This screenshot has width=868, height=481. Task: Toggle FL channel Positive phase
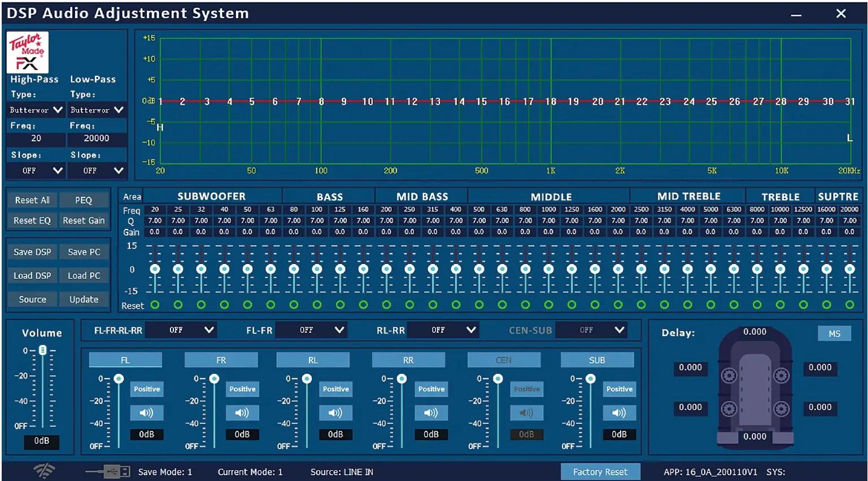click(x=147, y=389)
